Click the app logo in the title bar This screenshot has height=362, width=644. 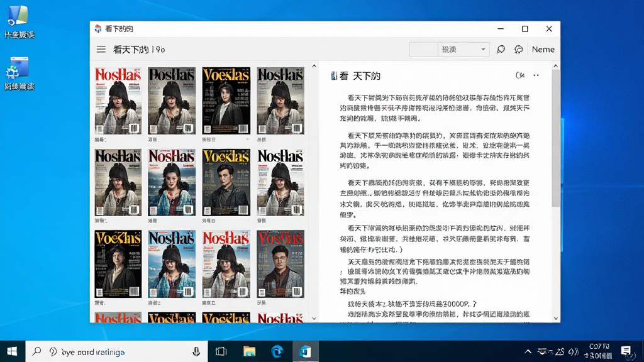coord(97,29)
